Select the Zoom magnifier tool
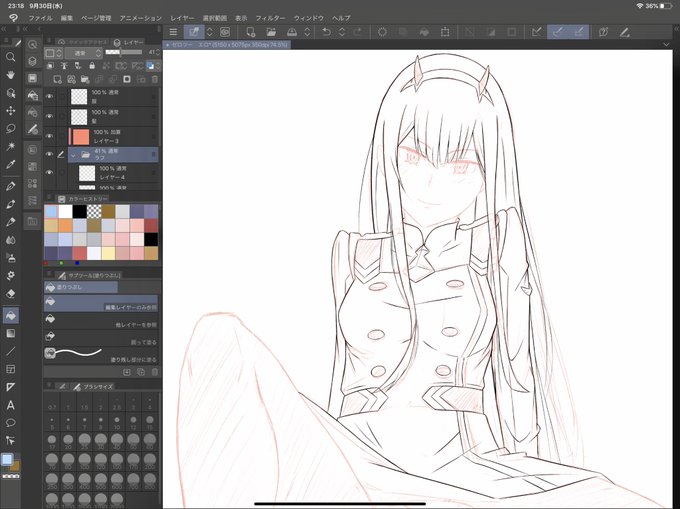The width and height of the screenshot is (680, 509). coord(10,57)
